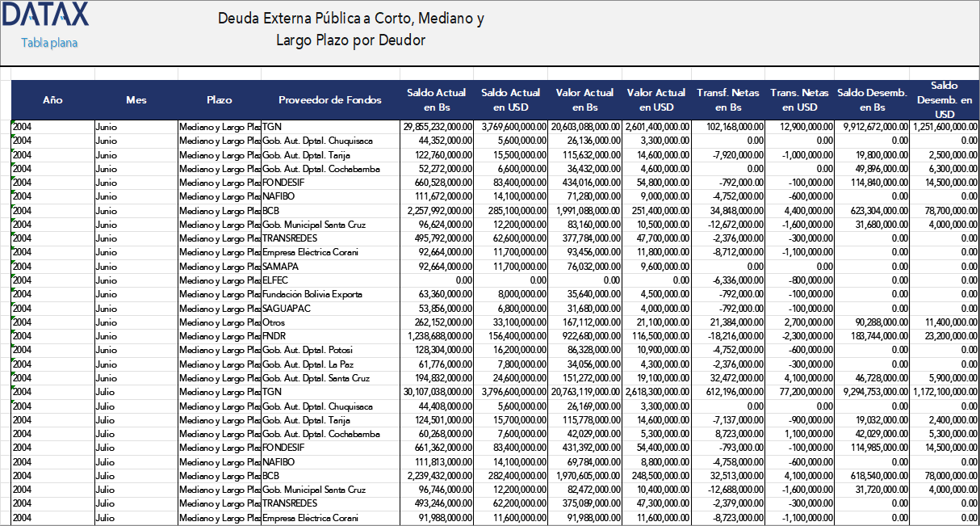Select the Proveedor de Fondos header
980x526 pixels.
[x=329, y=100]
